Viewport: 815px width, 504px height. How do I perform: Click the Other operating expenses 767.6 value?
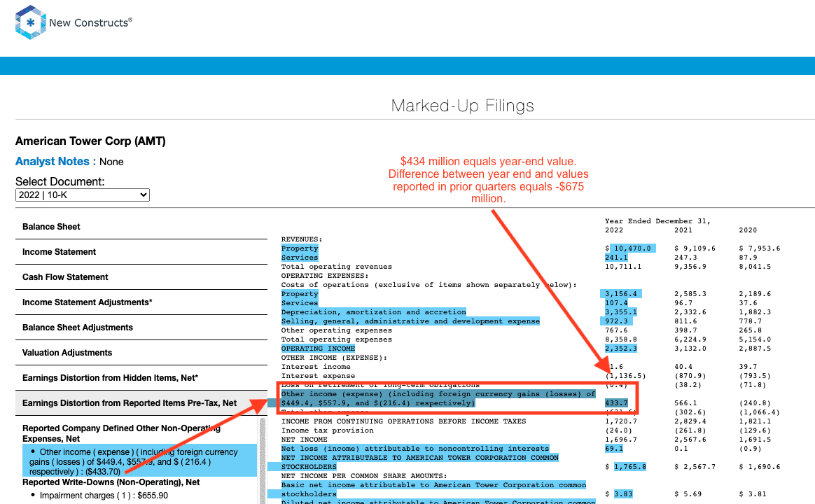click(x=616, y=330)
